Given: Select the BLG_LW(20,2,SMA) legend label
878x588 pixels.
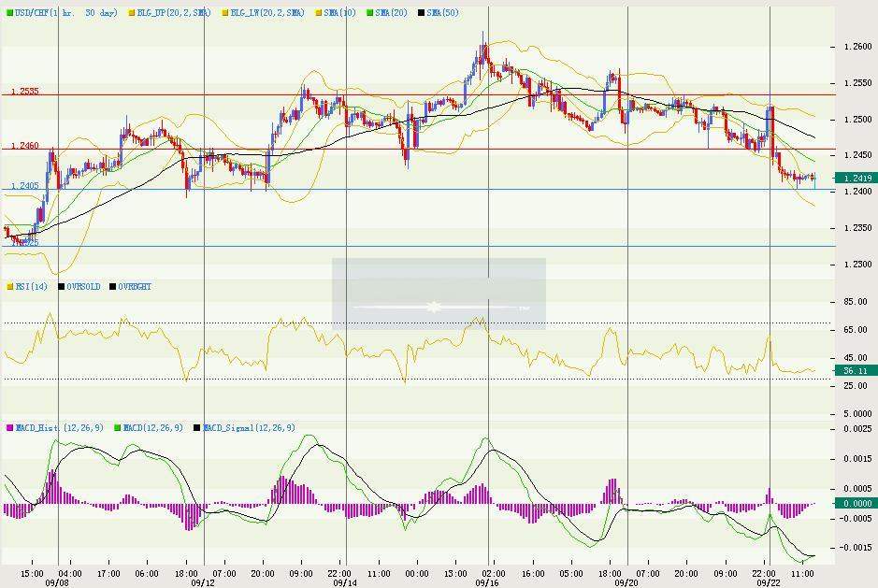Looking at the screenshot, I should (267, 12).
